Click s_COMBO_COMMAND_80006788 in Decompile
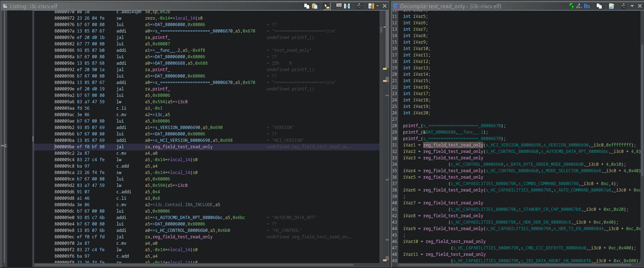Image resolution: width=644 pixels, height=268 pixels. [548, 184]
